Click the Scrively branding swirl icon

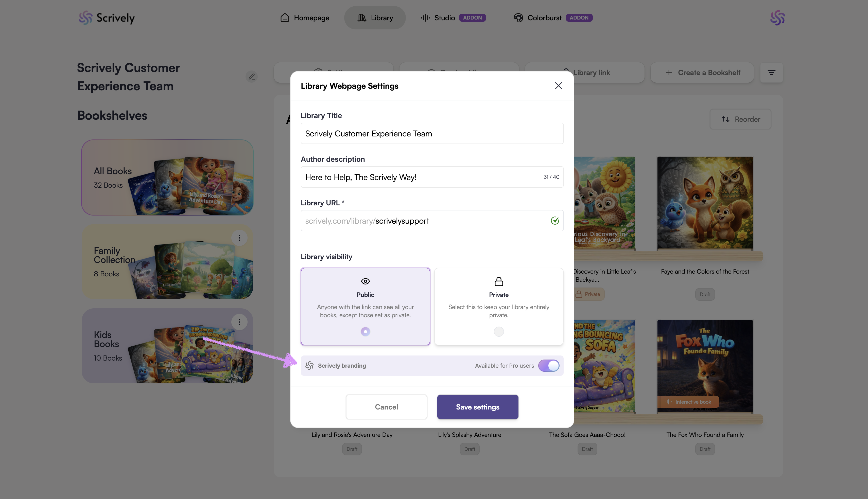pos(309,366)
